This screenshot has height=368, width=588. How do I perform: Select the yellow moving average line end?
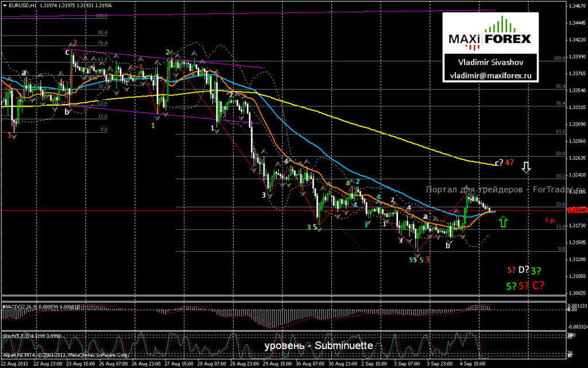click(x=493, y=164)
